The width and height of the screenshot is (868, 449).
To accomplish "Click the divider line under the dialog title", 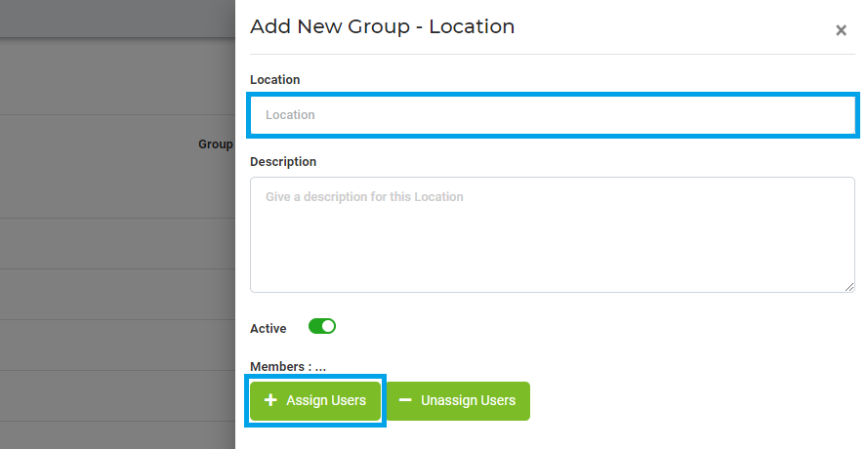I will point(553,54).
